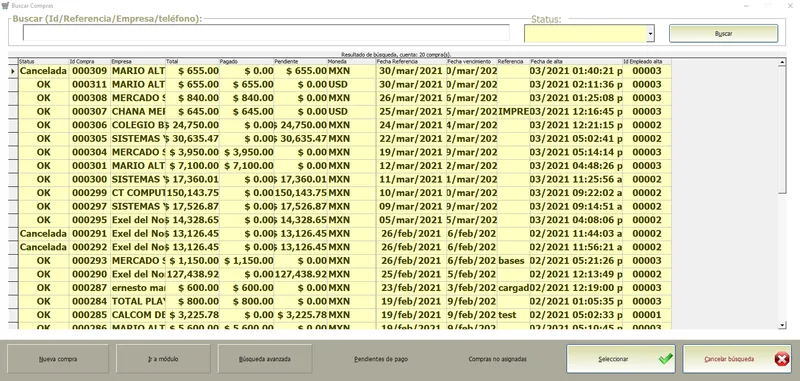This screenshot has width=800, height=381.
Task: Click the 127,438.92 total cell
Action: click(192, 274)
